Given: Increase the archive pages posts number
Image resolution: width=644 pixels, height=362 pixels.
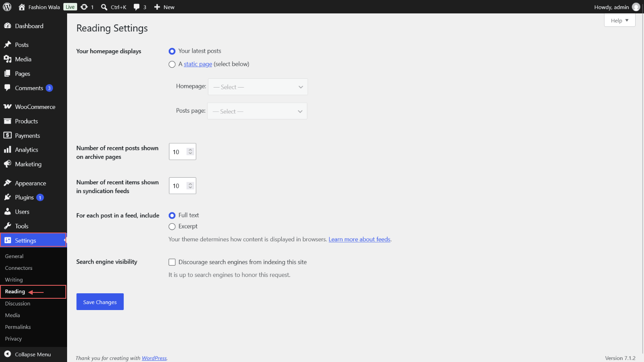Looking at the screenshot, I should pos(190,150).
